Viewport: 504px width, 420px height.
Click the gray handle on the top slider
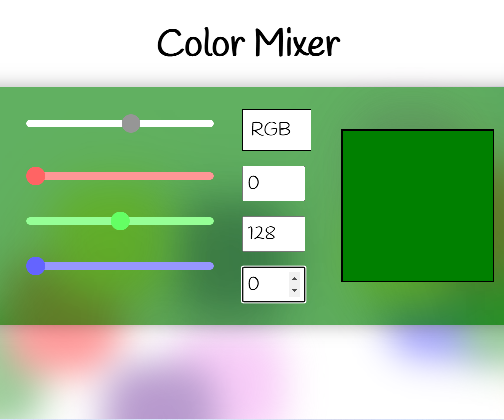click(x=131, y=123)
